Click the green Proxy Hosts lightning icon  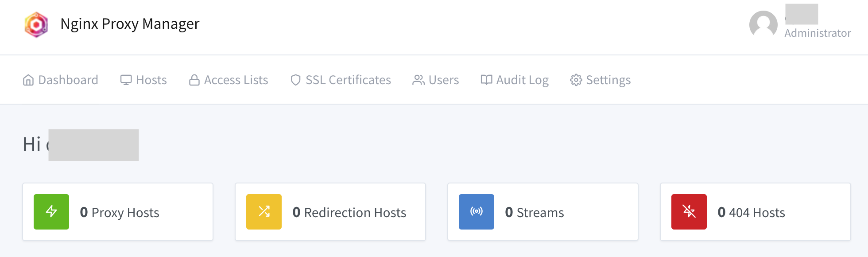51,212
